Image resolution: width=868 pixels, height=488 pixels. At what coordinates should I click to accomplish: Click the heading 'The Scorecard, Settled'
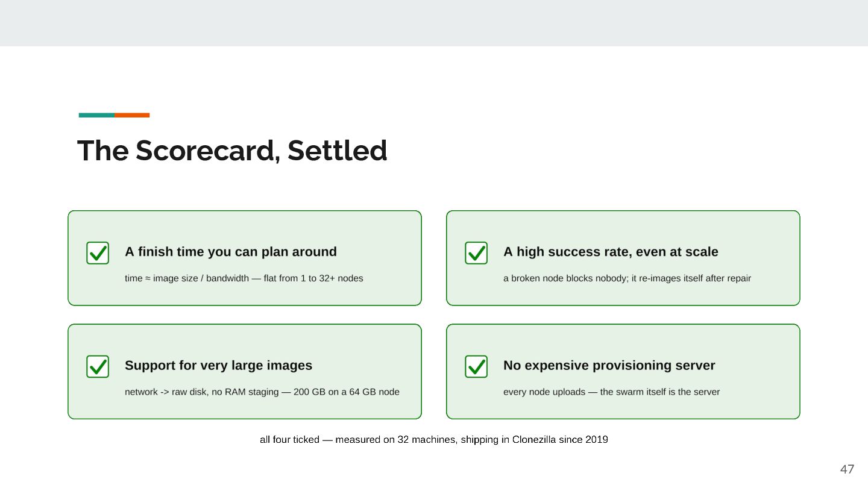pos(232,151)
